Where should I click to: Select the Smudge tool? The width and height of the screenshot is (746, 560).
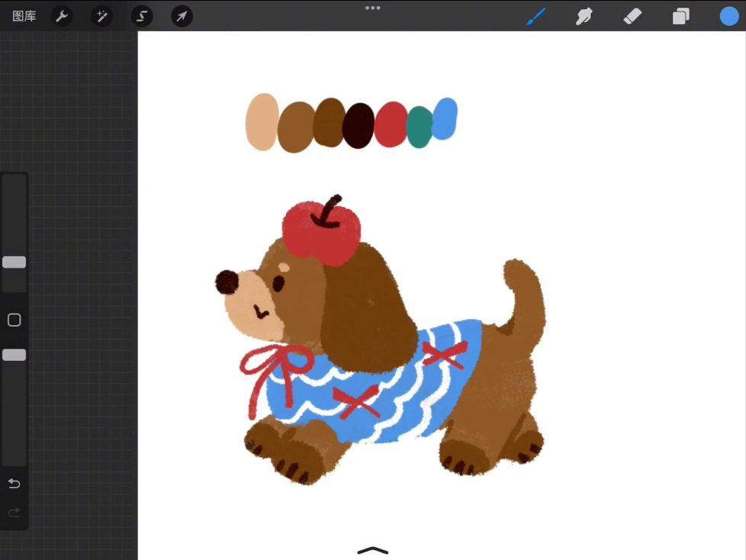point(584,16)
